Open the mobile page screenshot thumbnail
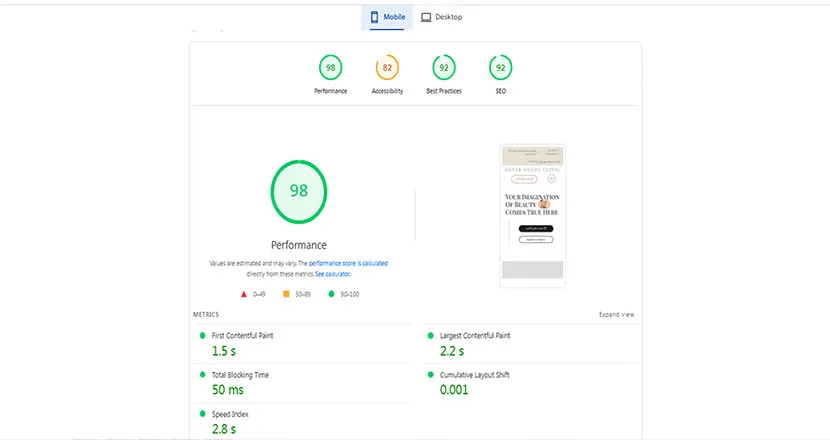Screen dimensions: 830x440 [x=531, y=215]
